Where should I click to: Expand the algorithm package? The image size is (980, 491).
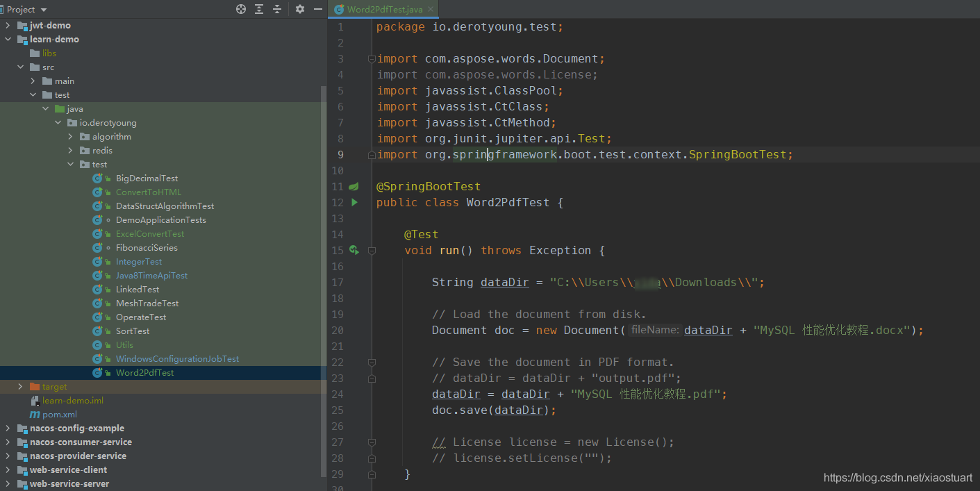pyautogui.click(x=71, y=137)
